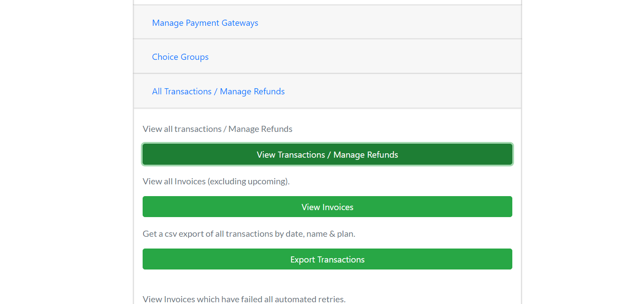This screenshot has width=644, height=304.
Task: Click View Transactions / Manage Refunds button
Action: tap(327, 155)
